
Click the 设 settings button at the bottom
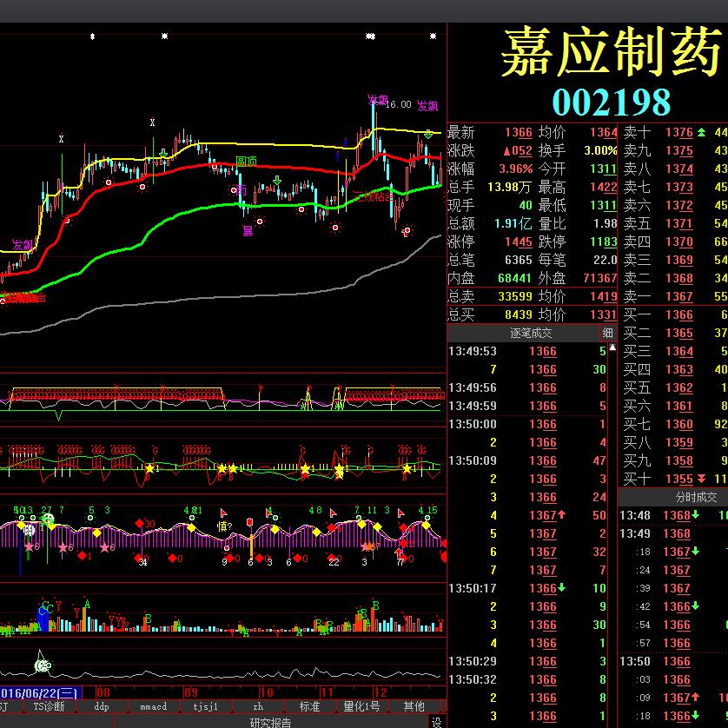436,722
